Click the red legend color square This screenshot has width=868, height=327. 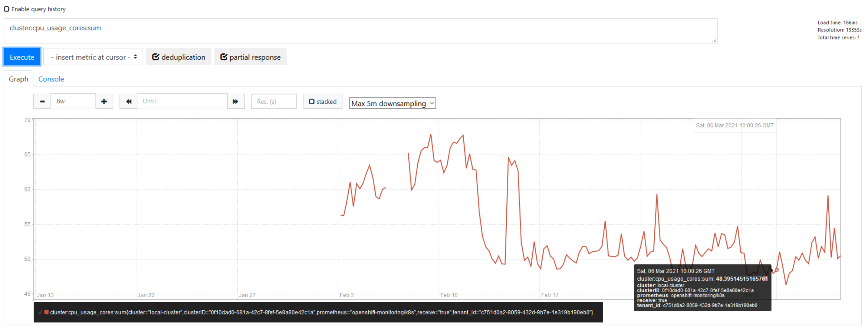tap(47, 312)
